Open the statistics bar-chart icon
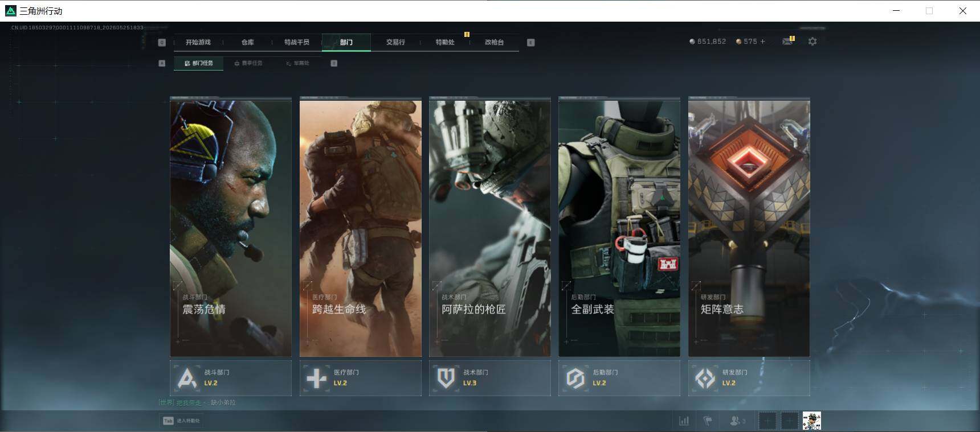 (684, 421)
